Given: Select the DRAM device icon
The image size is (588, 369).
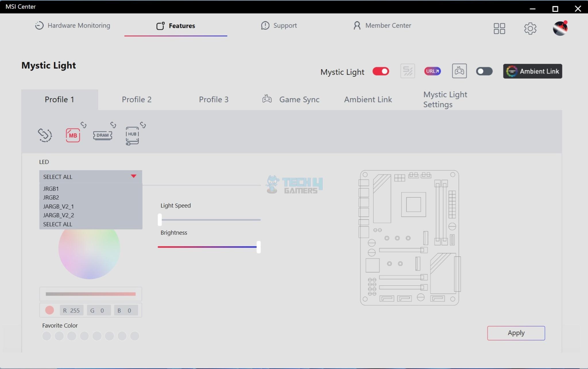Looking at the screenshot, I should click(x=102, y=135).
